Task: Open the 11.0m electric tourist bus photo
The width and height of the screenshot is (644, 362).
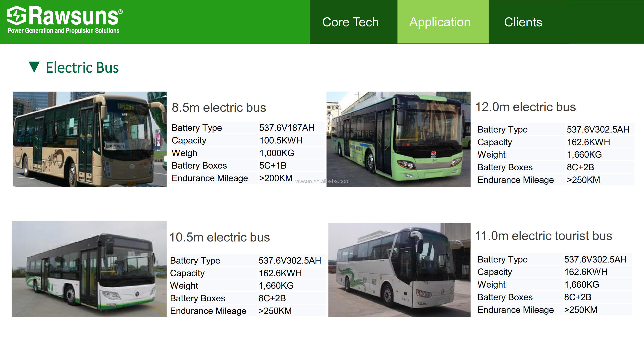Action: click(399, 270)
